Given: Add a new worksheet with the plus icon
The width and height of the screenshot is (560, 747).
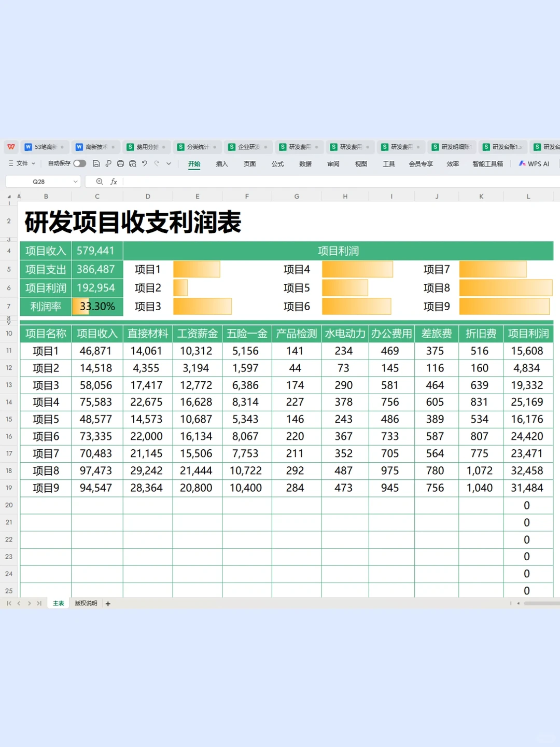Looking at the screenshot, I should click(108, 603).
